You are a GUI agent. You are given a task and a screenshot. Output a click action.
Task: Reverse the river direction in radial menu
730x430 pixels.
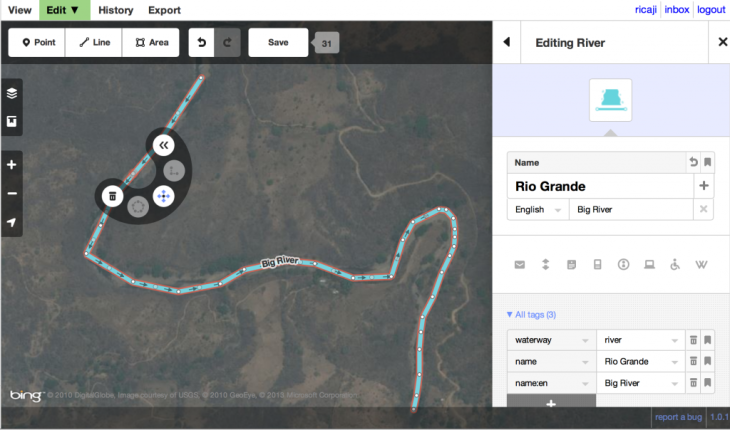click(x=163, y=145)
